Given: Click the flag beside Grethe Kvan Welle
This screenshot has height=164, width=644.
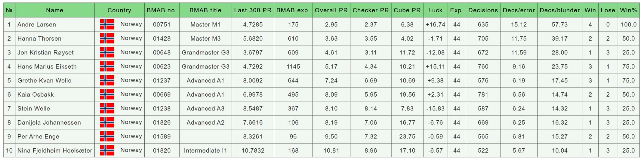Looking at the screenshot, I should coord(107,80).
